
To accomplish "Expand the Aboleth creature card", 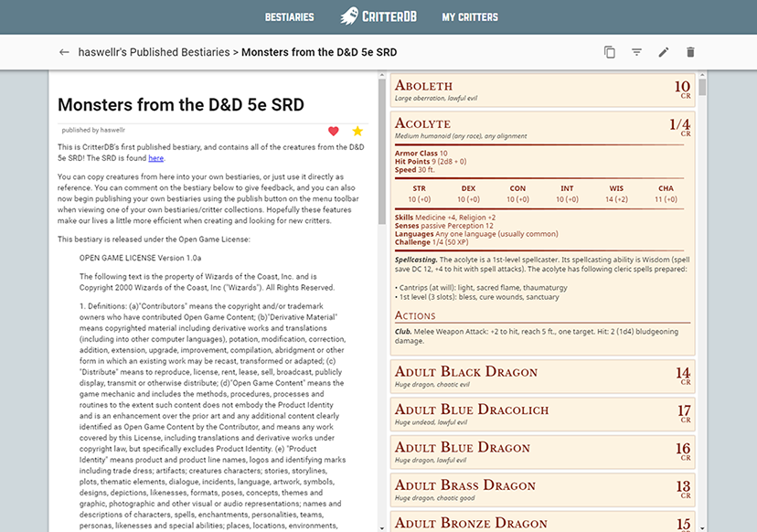I will tap(542, 90).
